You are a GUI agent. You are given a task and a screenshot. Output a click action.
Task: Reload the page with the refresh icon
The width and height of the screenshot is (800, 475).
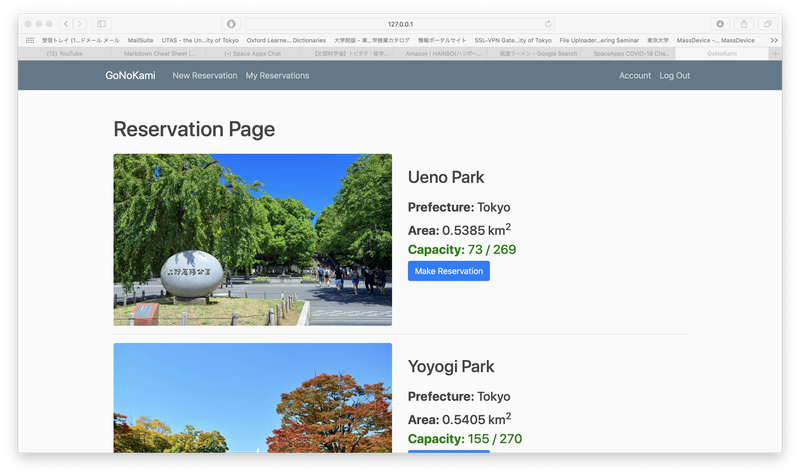coord(548,24)
